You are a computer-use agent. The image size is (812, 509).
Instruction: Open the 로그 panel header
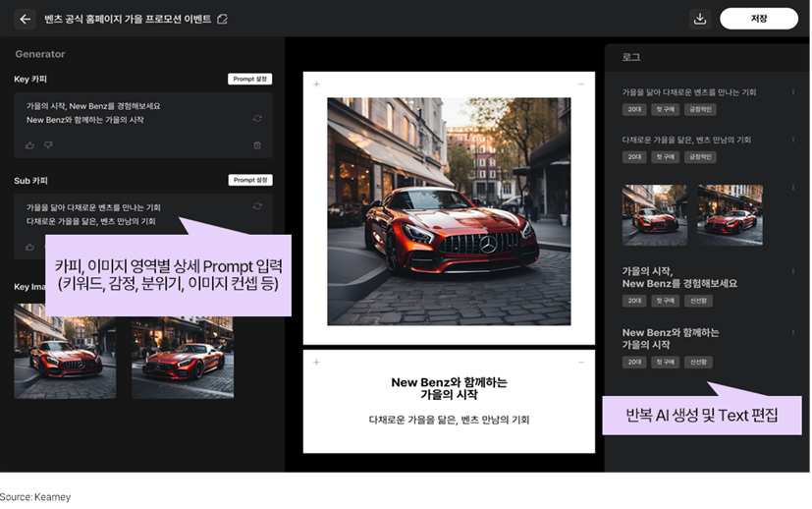tap(630, 57)
